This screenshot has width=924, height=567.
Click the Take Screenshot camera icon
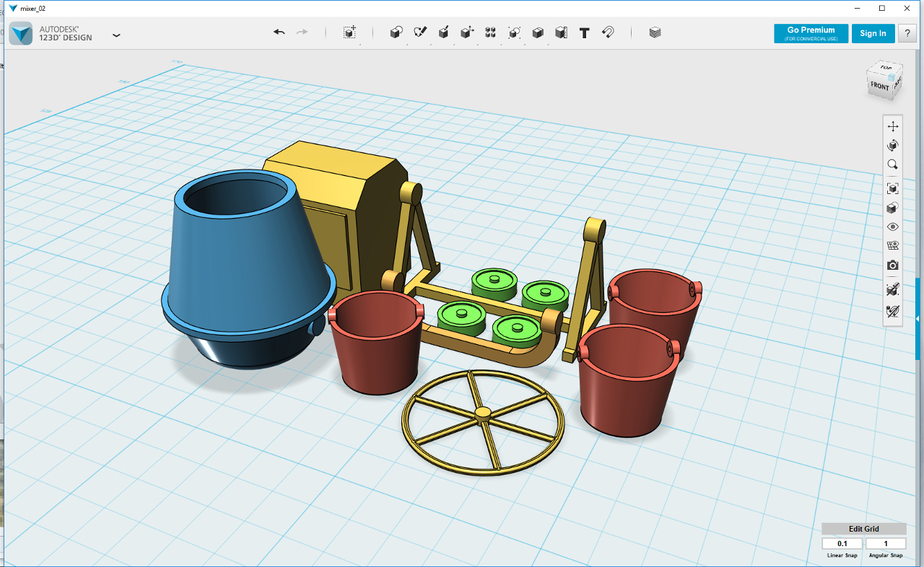tap(893, 265)
